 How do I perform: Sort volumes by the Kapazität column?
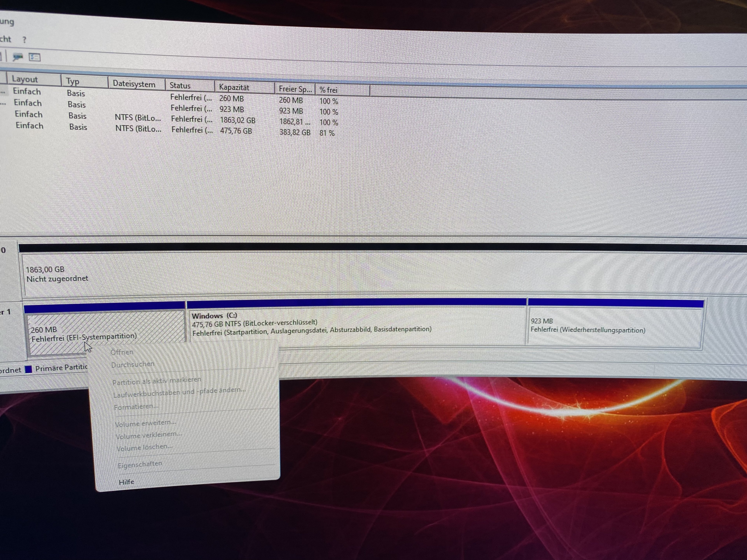[234, 87]
